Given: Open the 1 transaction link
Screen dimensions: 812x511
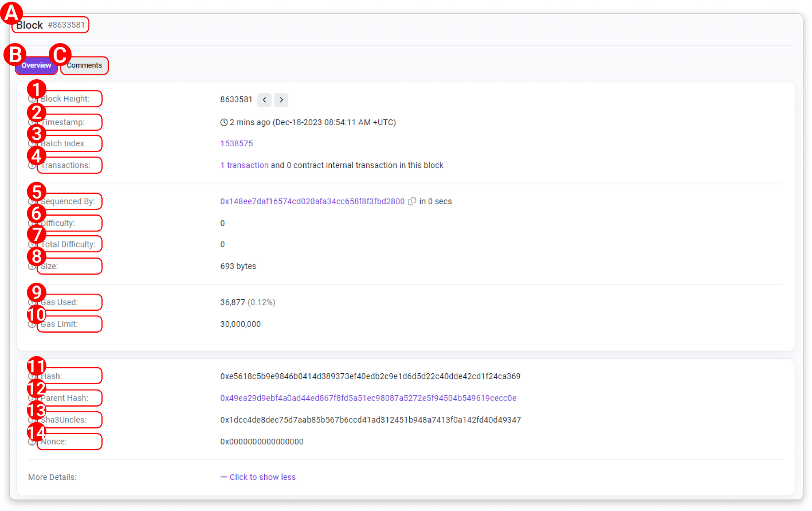Looking at the screenshot, I should [x=244, y=165].
